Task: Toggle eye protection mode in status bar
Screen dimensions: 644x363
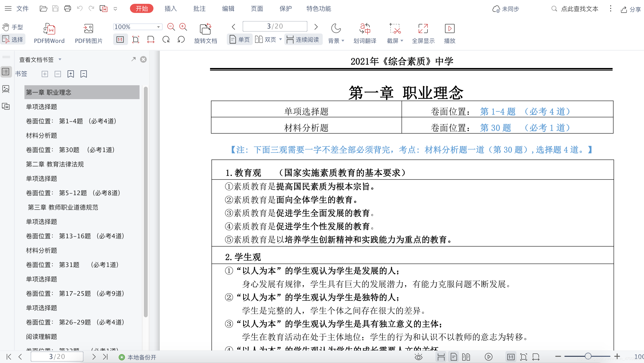Action: 418,357
